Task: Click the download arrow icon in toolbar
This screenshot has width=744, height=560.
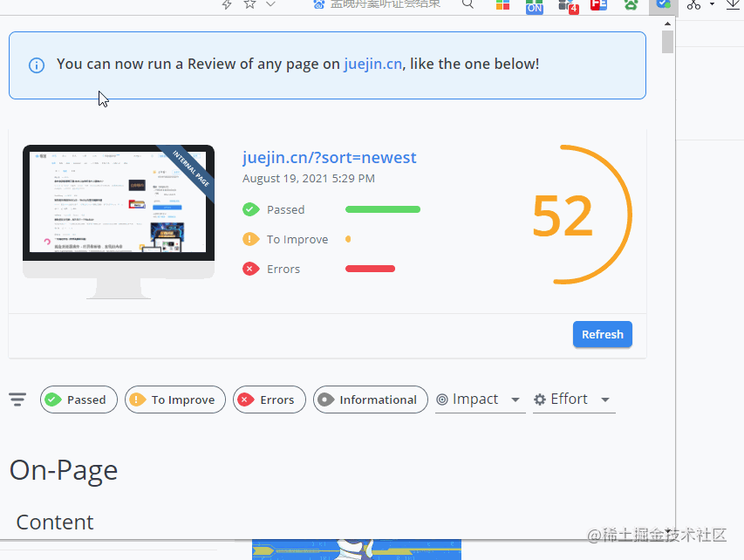Action: [734, 4]
